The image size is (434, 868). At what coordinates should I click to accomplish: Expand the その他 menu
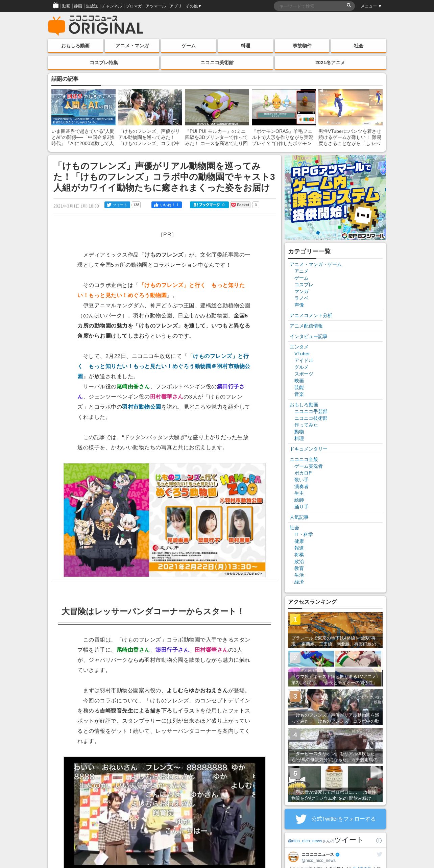[x=193, y=6]
